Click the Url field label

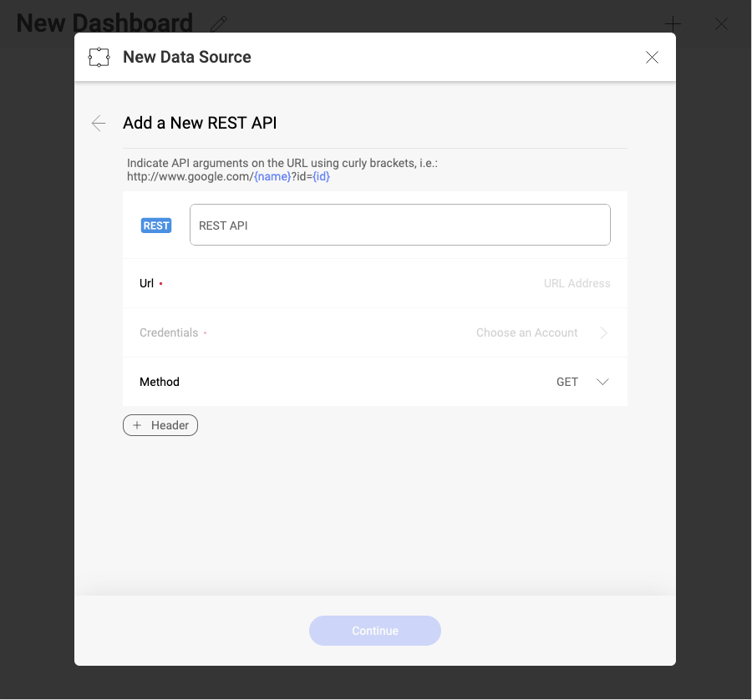tap(146, 283)
